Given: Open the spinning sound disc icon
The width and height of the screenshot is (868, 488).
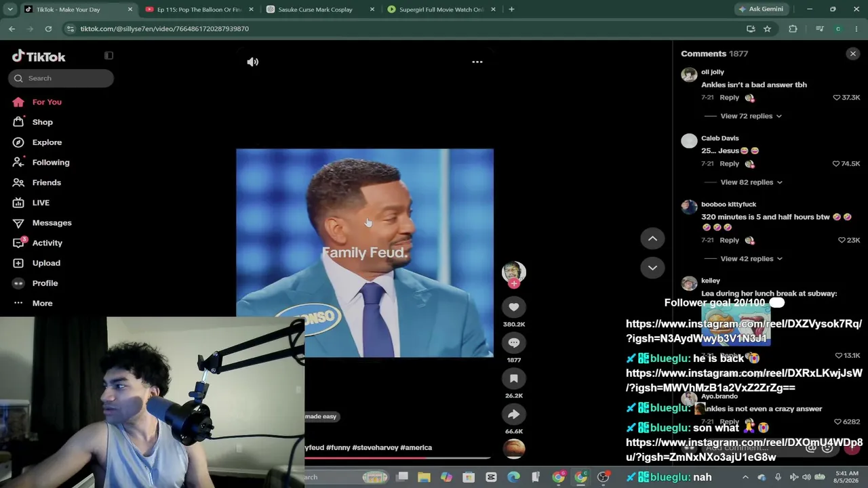Looking at the screenshot, I should 513,448.
